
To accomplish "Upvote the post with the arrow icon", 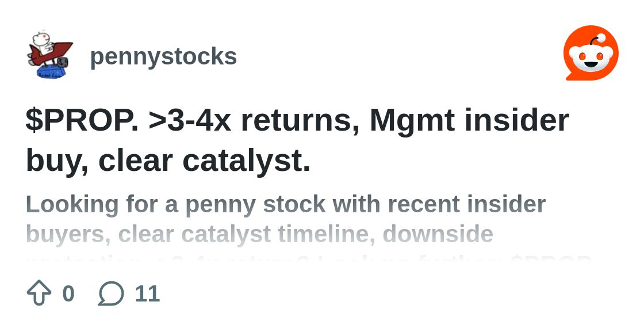I will coord(39,293).
